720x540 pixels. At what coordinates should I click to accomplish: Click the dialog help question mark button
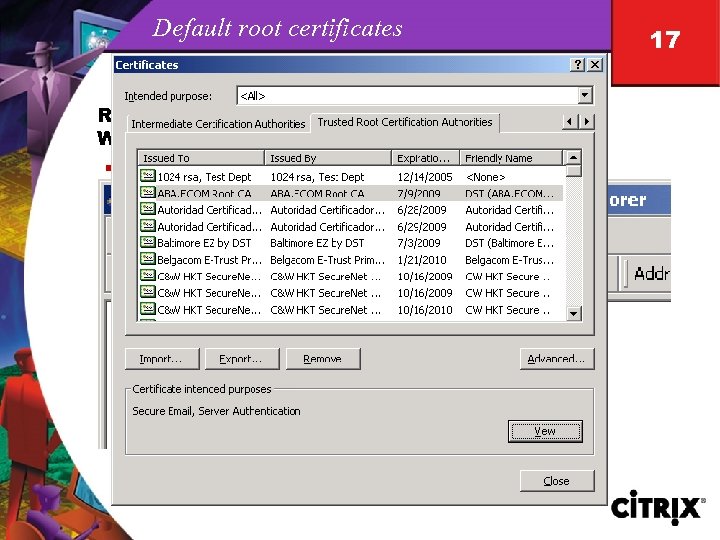point(578,65)
